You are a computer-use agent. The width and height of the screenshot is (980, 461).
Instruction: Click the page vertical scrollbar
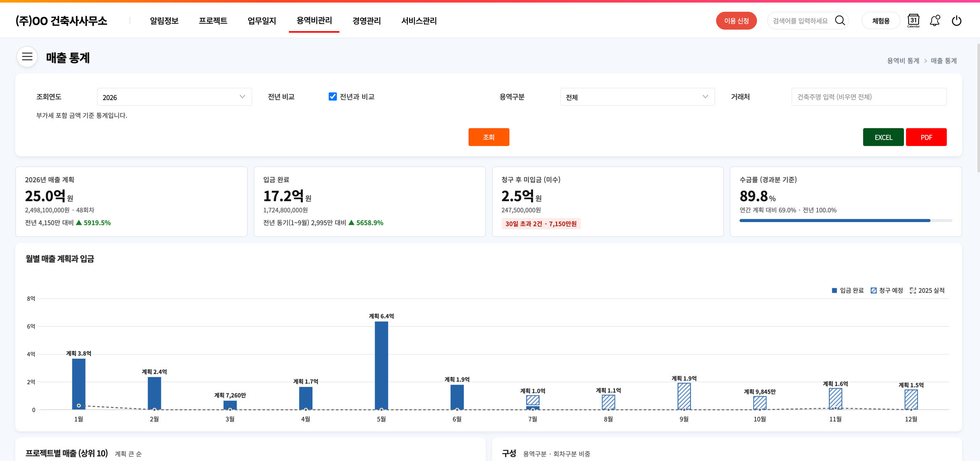[978, 107]
